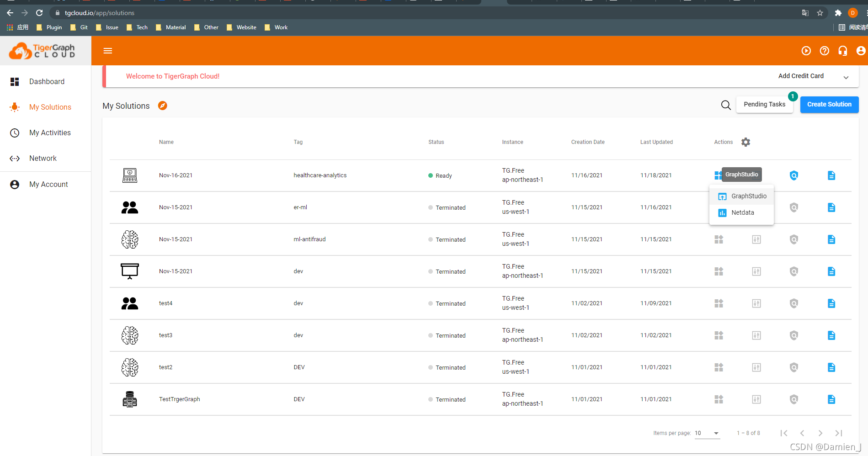Open details document icon for healthcare-analytics row
This screenshot has width=868, height=456.
[x=831, y=175]
